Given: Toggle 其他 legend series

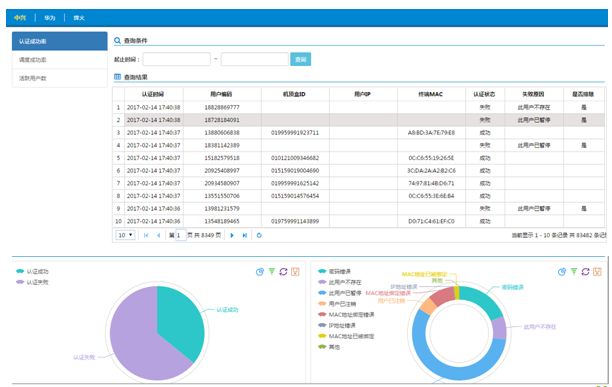Looking at the screenshot, I should pos(329,347).
